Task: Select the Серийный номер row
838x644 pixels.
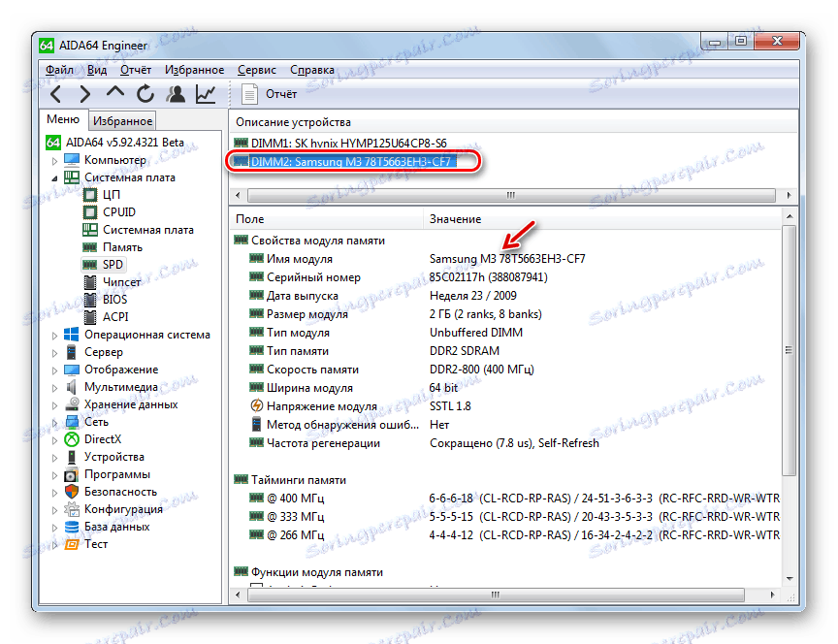Action: point(506,276)
